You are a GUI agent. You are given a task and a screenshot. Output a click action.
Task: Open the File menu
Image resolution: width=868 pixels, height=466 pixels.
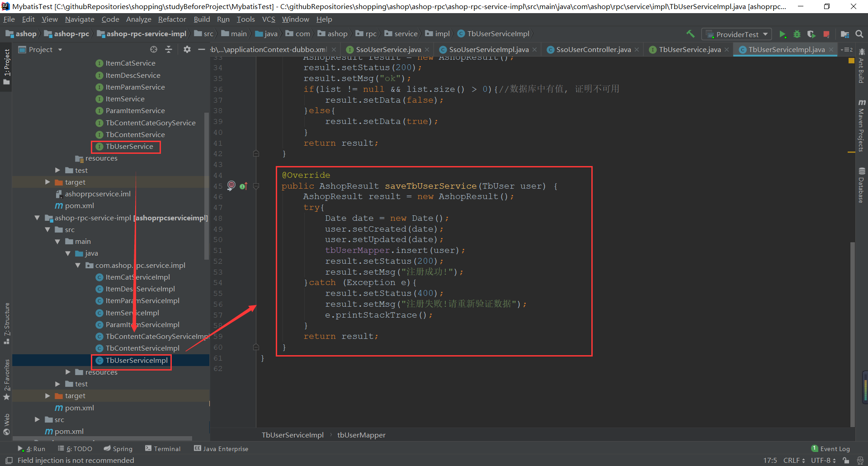[9, 19]
